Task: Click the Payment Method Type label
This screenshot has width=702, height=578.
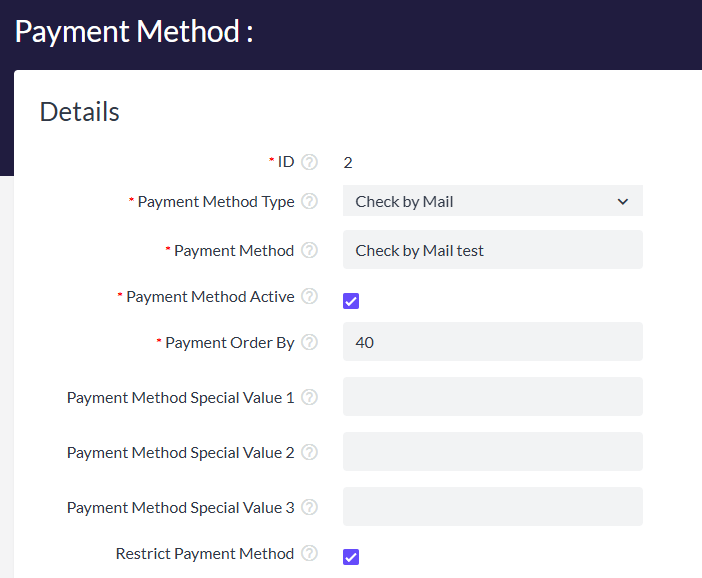Action: 216,202
